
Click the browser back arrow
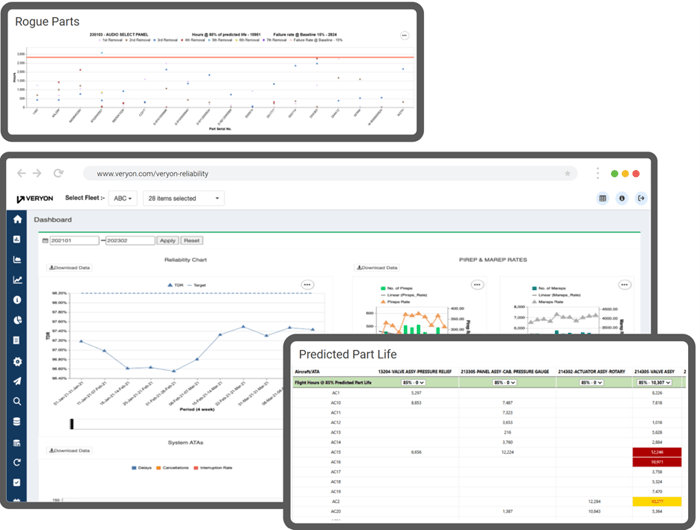click(21, 173)
